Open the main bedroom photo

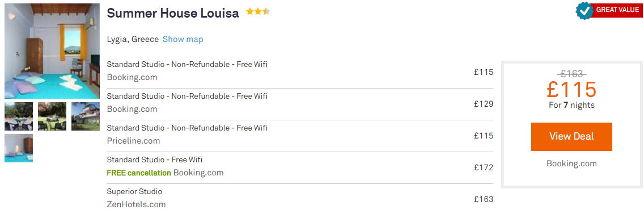tap(52, 51)
